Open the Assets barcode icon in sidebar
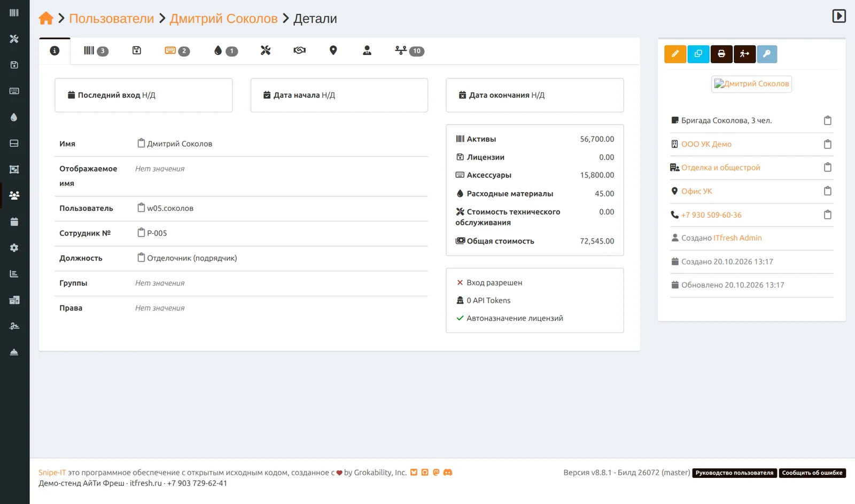 click(x=14, y=12)
